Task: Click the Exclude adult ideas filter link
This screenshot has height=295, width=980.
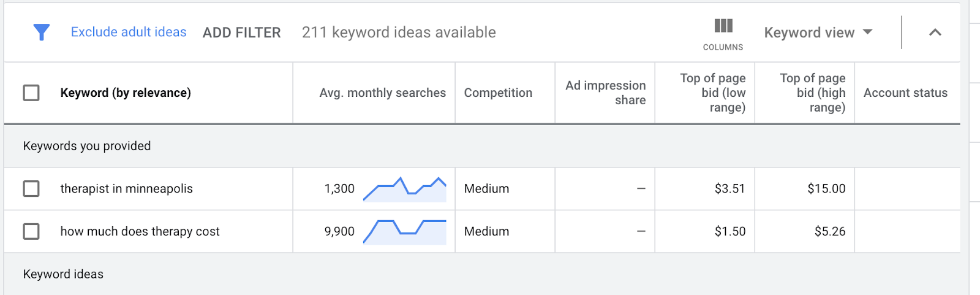Action: click(x=129, y=32)
